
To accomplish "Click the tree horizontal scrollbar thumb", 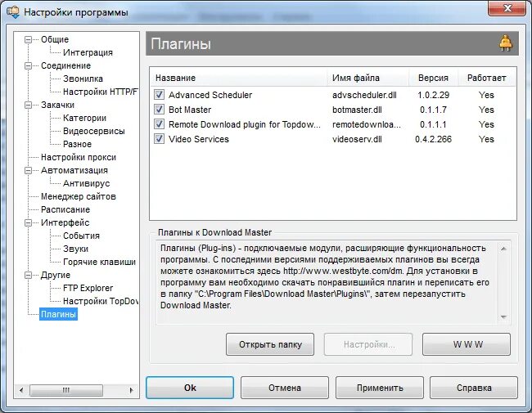I will tap(66, 390).
